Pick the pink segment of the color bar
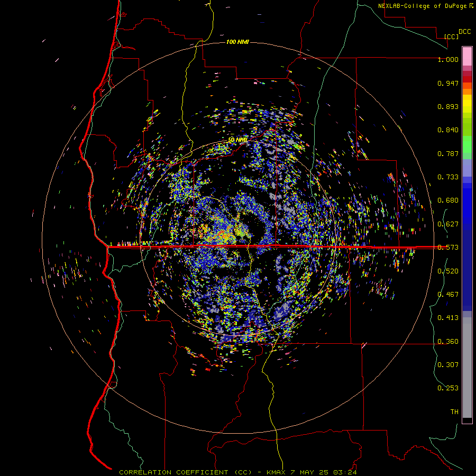476x476 pixels. [467, 56]
